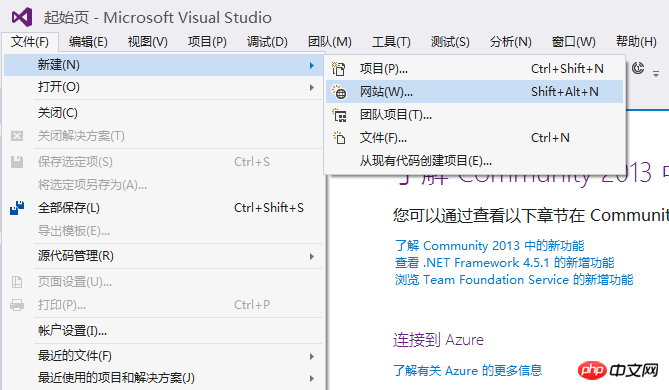Click the new file icon beside 文件(F)...
The height and width of the screenshot is (390, 669).
339,137
